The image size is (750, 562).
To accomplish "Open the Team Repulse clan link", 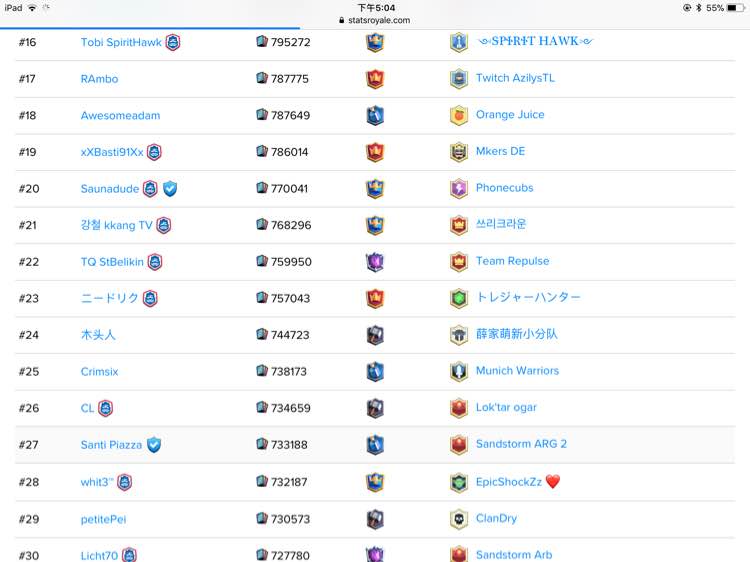I will [x=512, y=261].
